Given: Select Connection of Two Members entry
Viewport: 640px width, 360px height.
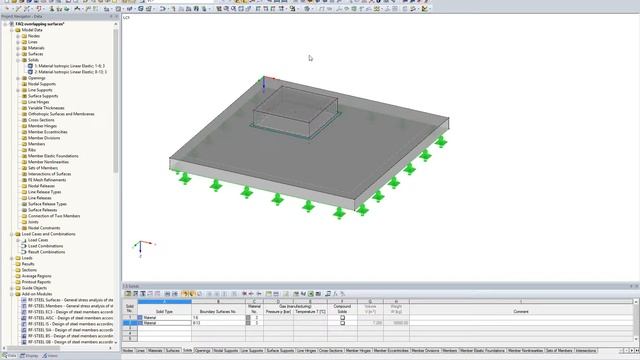Looking at the screenshot, I should pos(54,216).
